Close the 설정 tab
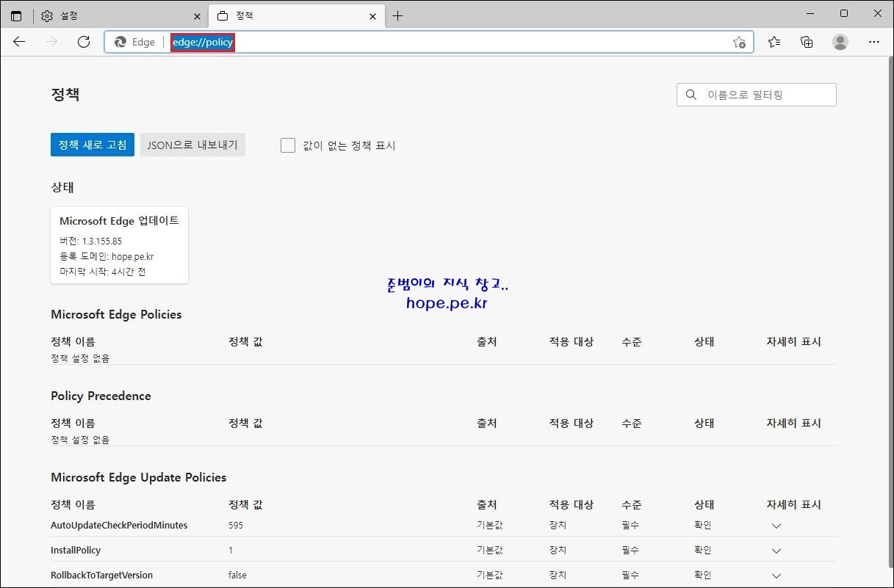Viewport: 894px width, 588px height. pos(197,16)
